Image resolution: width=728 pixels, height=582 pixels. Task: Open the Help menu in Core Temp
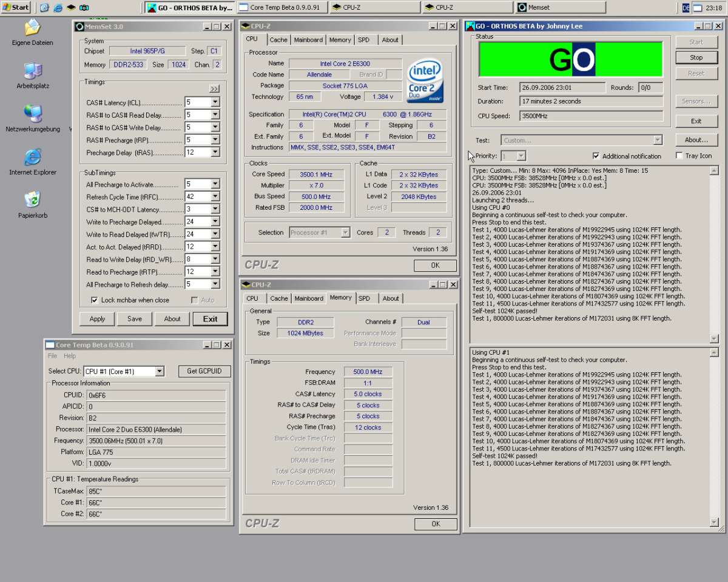tap(70, 356)
